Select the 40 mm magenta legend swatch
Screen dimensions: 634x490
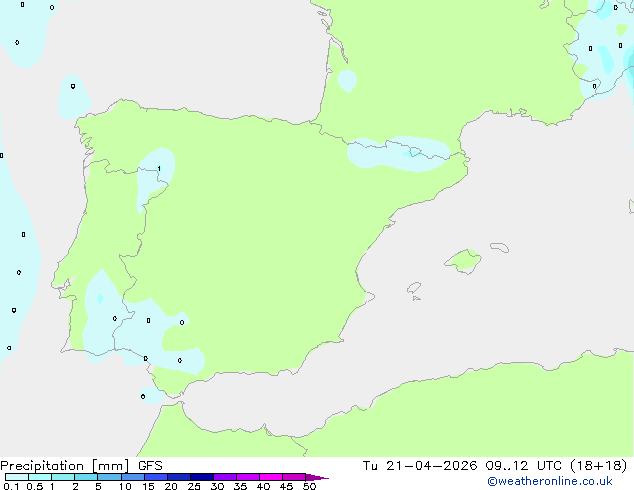click(271, 477)
